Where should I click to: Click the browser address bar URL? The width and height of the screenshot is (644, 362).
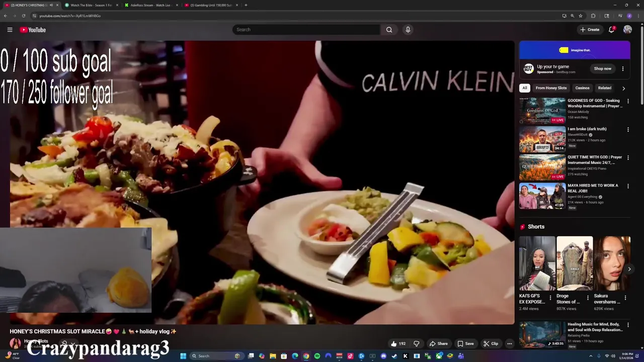point(70,16)
